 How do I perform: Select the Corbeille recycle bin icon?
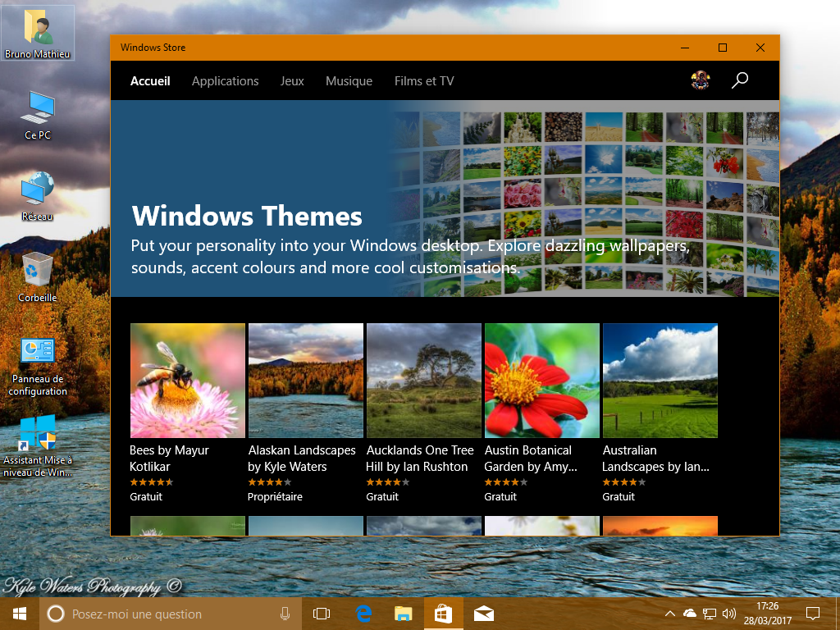pyautogui.click(x=38, y=277)
